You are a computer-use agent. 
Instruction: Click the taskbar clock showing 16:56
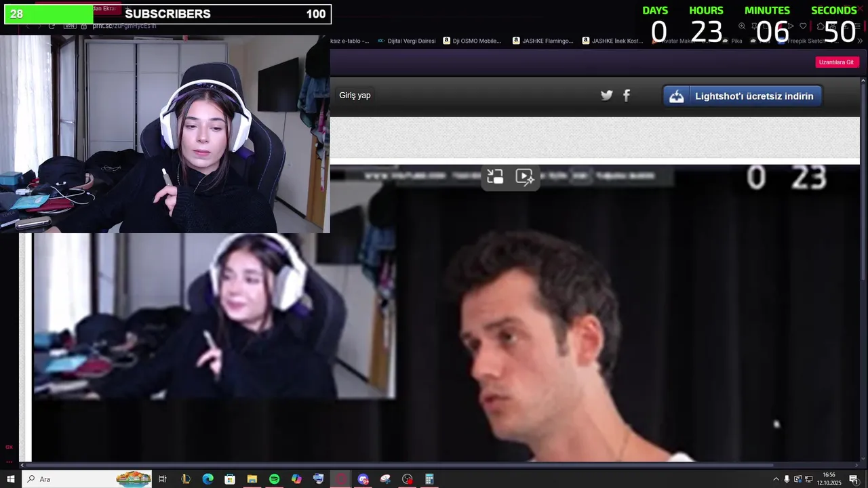(x=829, y=479)
